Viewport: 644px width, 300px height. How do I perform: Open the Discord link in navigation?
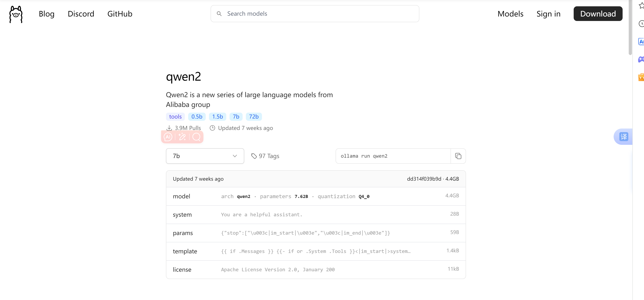point(81,14)
